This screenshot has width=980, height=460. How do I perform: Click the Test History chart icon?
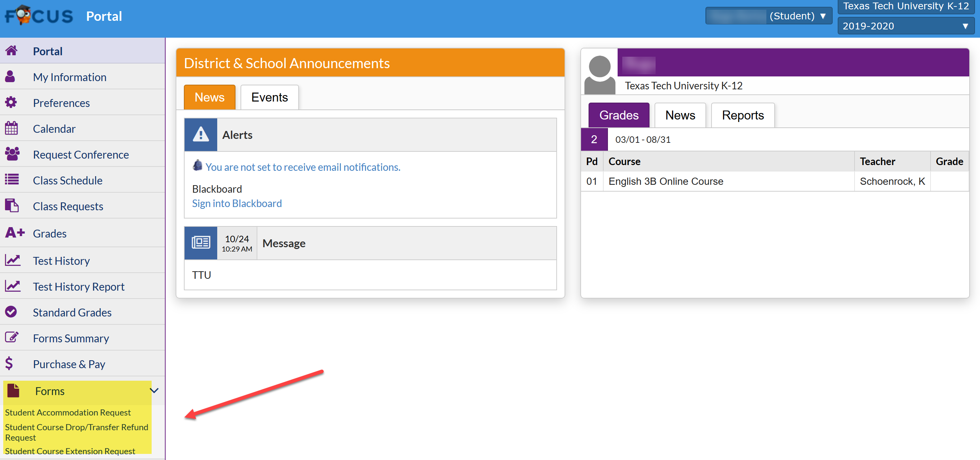(13, 260)
